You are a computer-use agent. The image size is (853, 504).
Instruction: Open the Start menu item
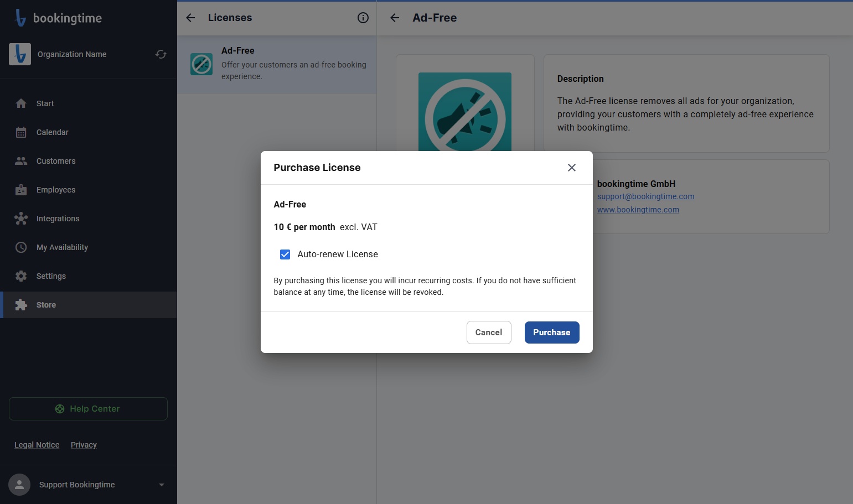[x=89, y=103]
